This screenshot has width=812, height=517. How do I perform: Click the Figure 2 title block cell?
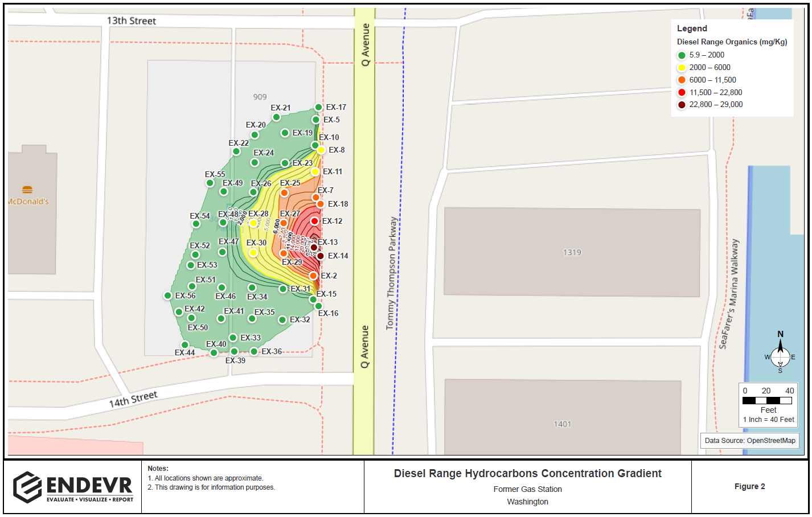(749, 486)
